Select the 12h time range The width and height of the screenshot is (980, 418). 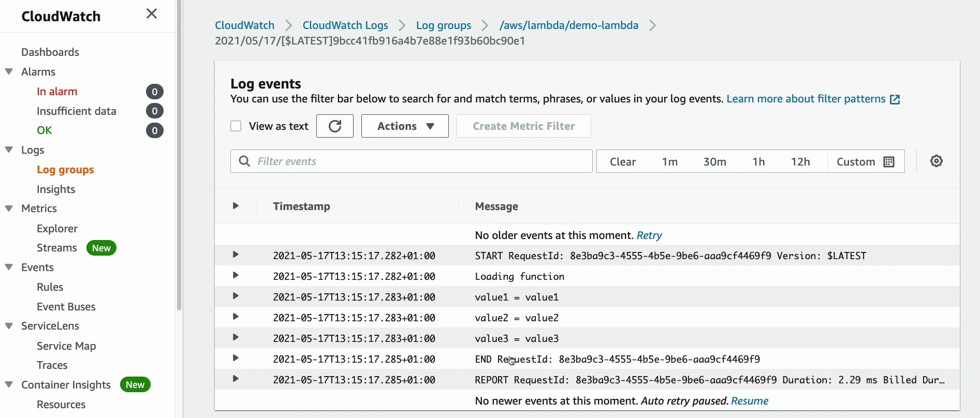pos(800,162)
